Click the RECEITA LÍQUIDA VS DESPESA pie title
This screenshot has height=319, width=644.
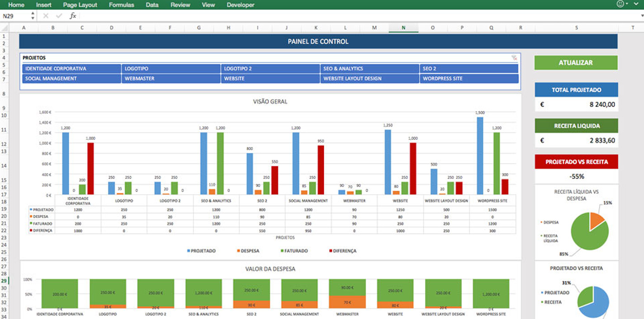[576, 195]
